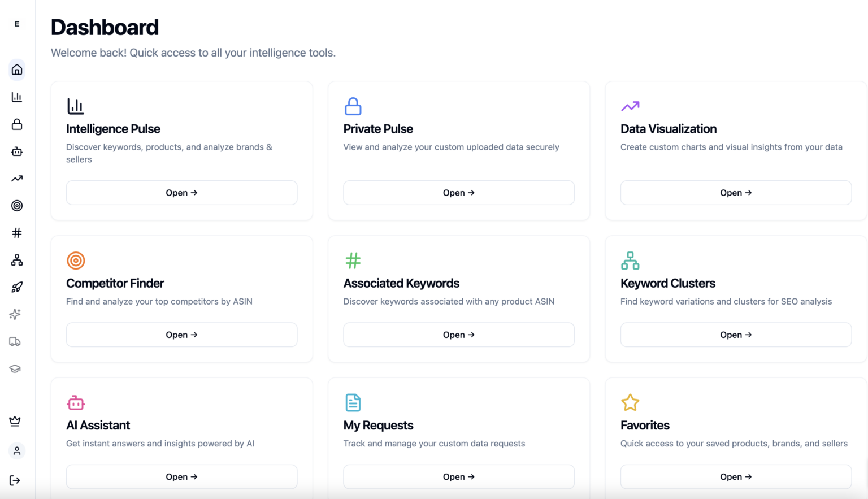Click the hashtag icon in sidebar

coord(17,233)
